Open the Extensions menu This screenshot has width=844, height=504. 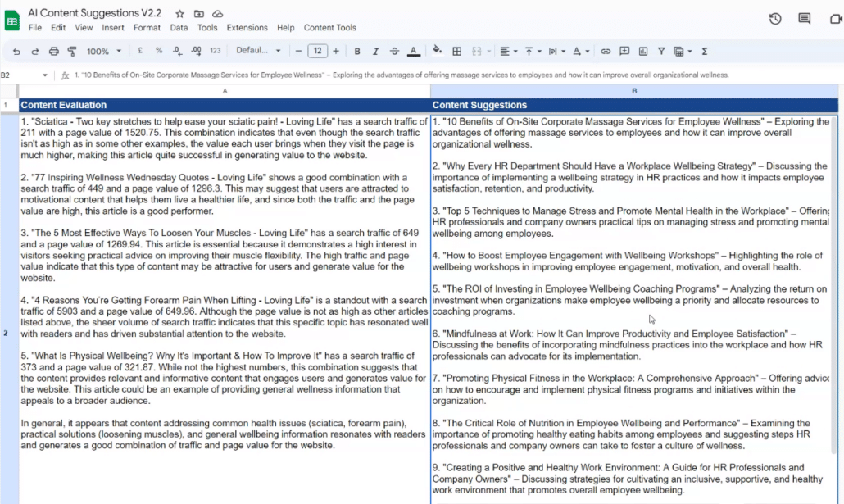click(247, 28)
